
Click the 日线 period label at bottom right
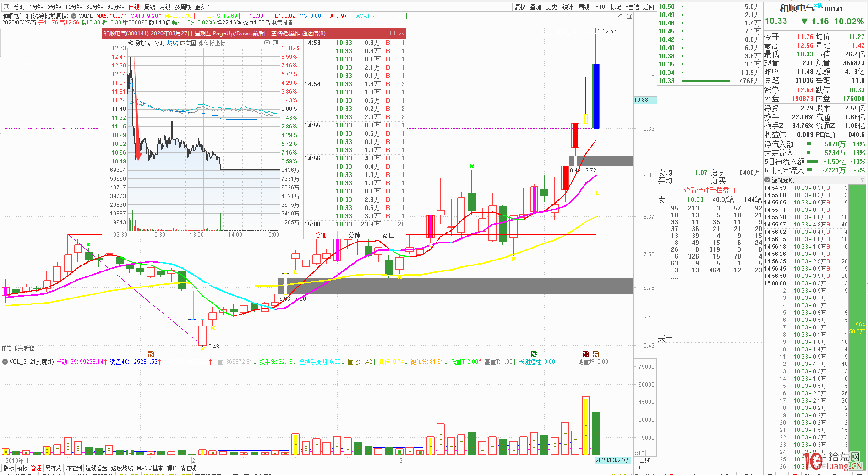click(x=645, y=460)
